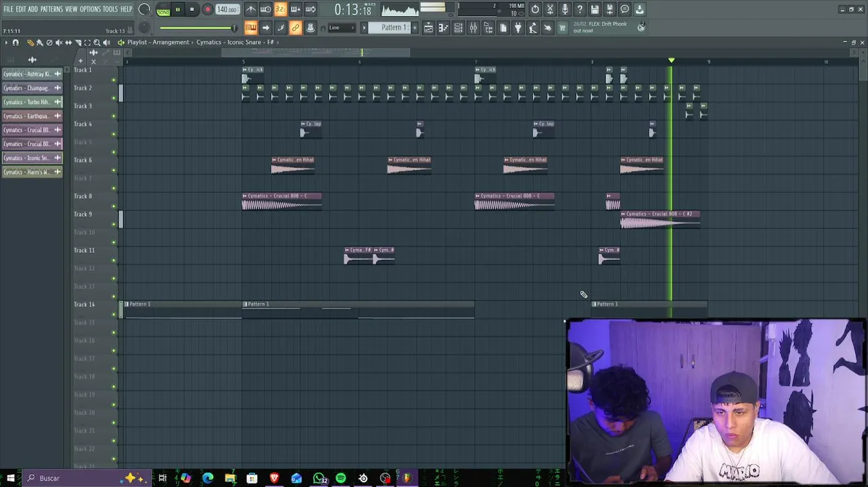Screen dimensions: 868x487
Task: Open the chat speech bubble icon
Action: [624, 9]
